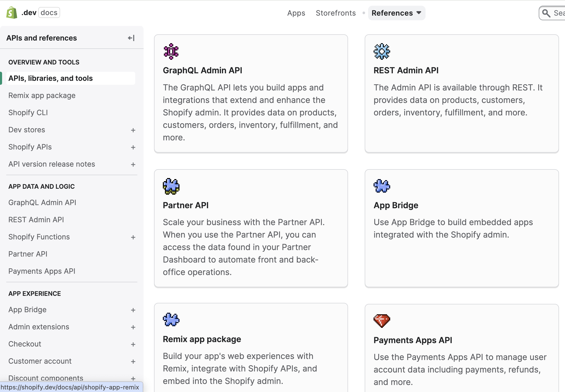Image resolution: width=565 pixels, height=392 pixels.
Task: Click the Payments Apps API ruby icon
Action: pos(381,321)
